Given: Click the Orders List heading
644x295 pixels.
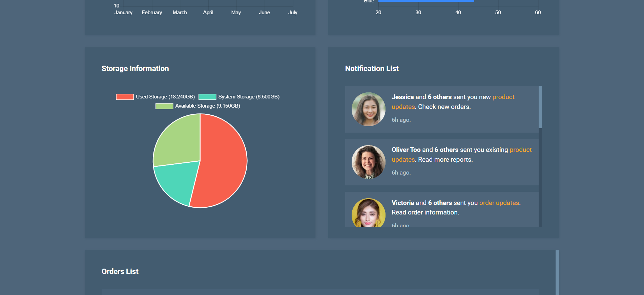Looking at the screenshot, I should click(x=120, y=272).
